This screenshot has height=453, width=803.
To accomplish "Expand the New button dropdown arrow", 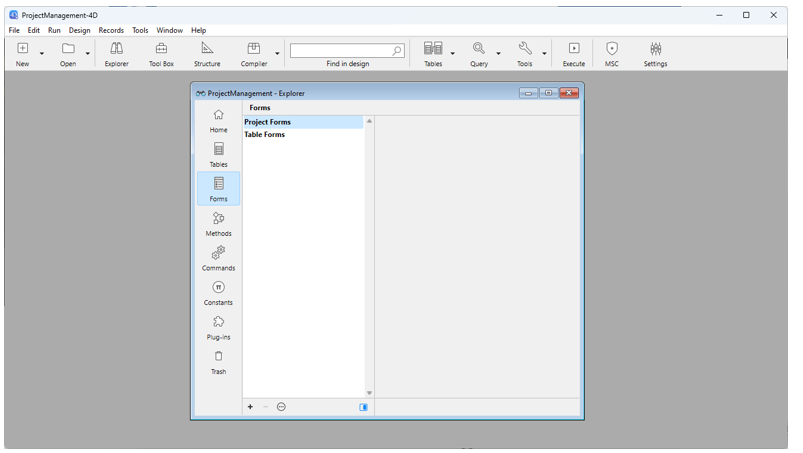I will click(x=42, y=53).
